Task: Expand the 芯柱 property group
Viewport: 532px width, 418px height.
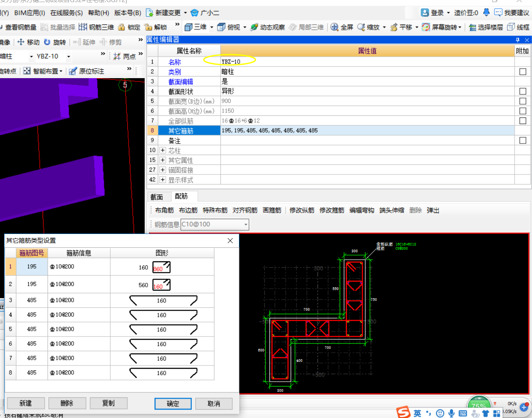Action: [163, 150]
